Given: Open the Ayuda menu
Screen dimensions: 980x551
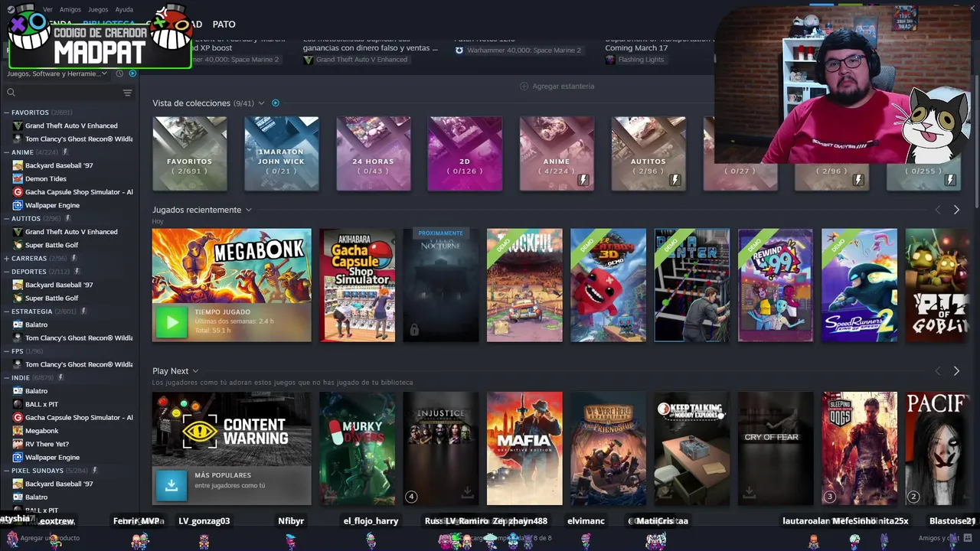Looking at the screenshot, I should 124,9.
